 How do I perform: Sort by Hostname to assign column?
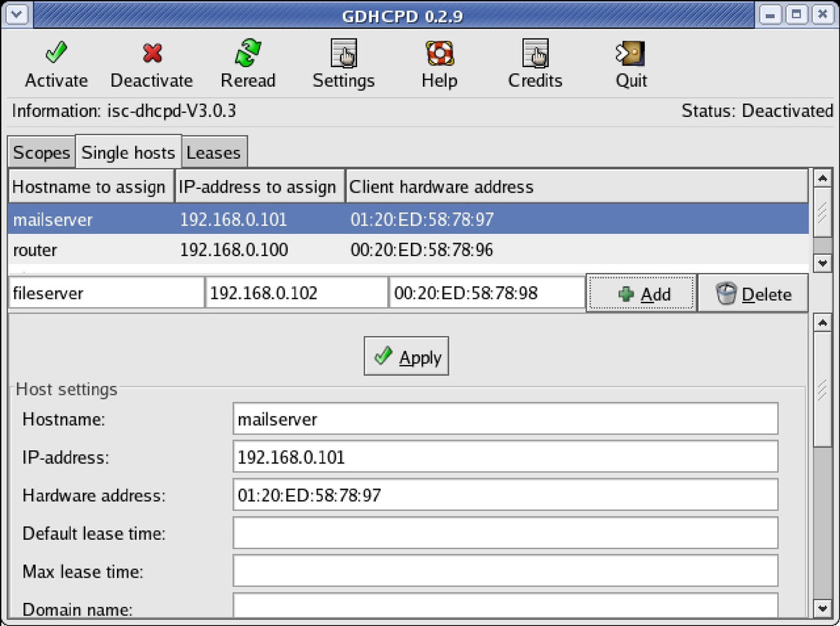pos(91,187)
